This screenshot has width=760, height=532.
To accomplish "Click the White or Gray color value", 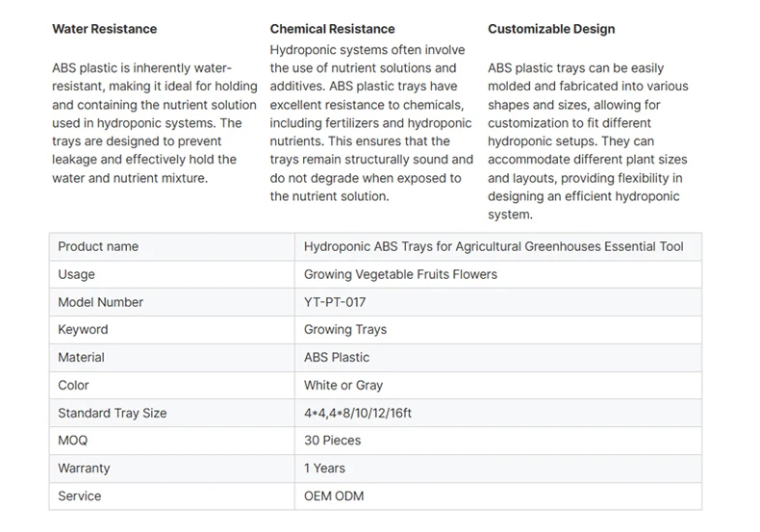I will point(343,385).
